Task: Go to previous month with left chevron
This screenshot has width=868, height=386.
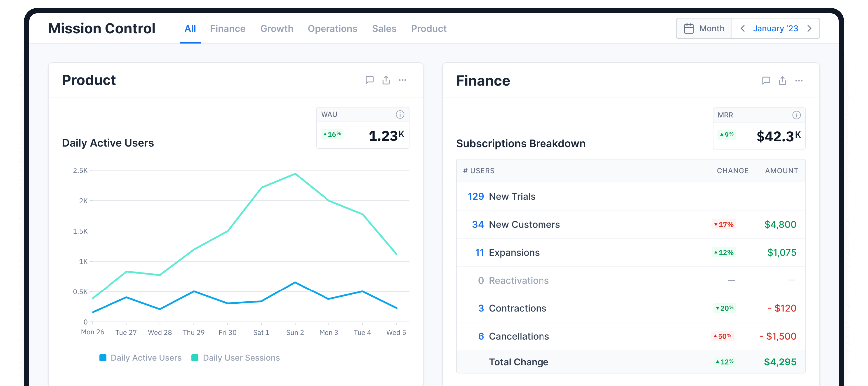Action: tap(742, 28)
